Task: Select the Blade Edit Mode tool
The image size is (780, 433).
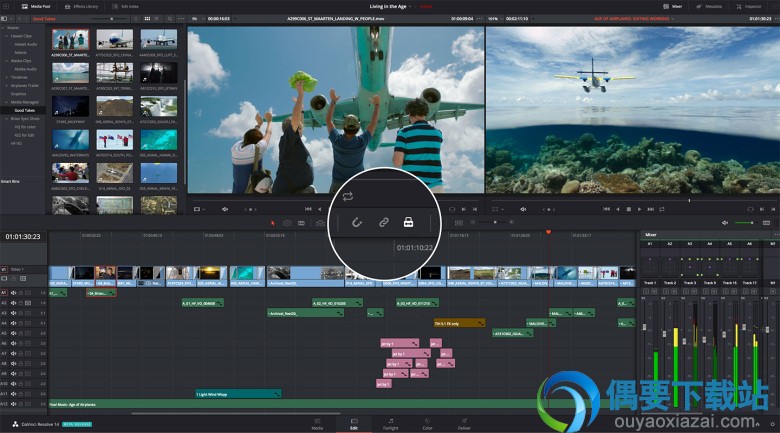Action: coord(301,223)
